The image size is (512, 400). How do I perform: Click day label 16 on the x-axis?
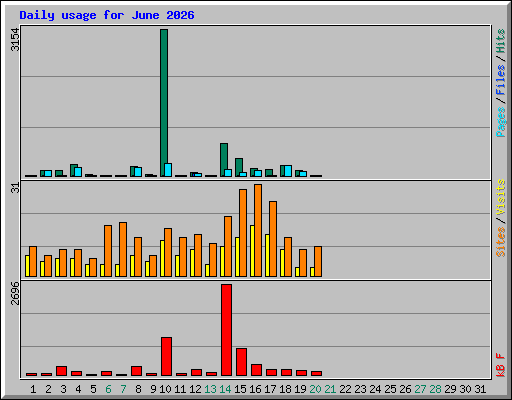tap(255, 389)
